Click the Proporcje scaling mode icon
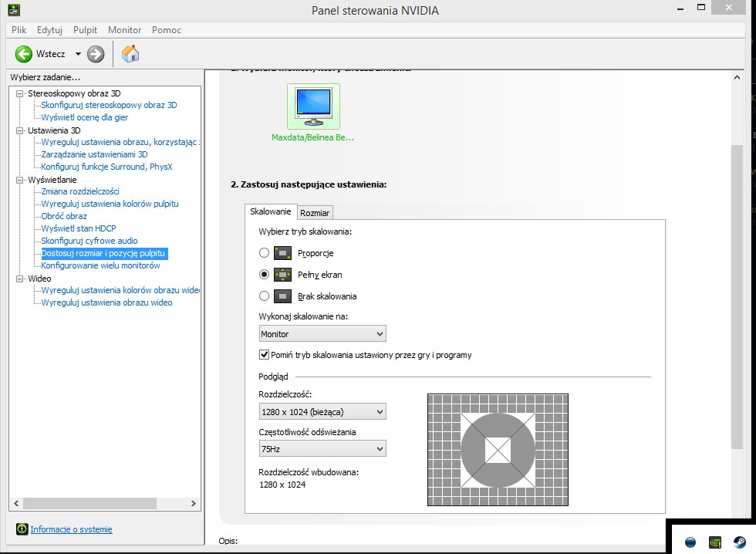Image resolution: width=756 pixels, height=554 pixels. pyautogui.click(x=282, y=253)
